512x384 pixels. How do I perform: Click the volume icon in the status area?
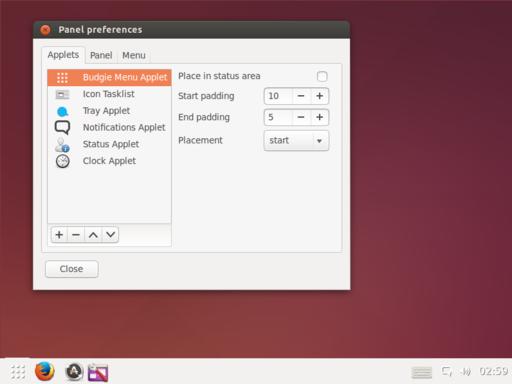tap(466, 371)
